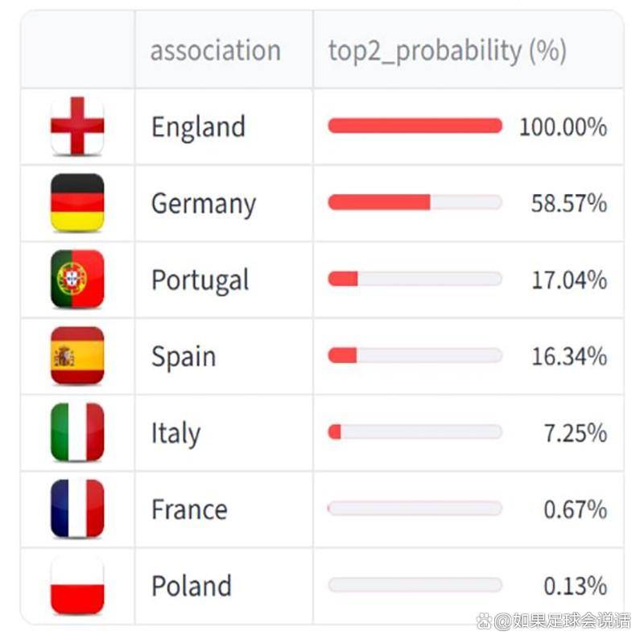Click the Spain flag icon
This screenshot has height=644, width=644.
(x=77, y=356)
